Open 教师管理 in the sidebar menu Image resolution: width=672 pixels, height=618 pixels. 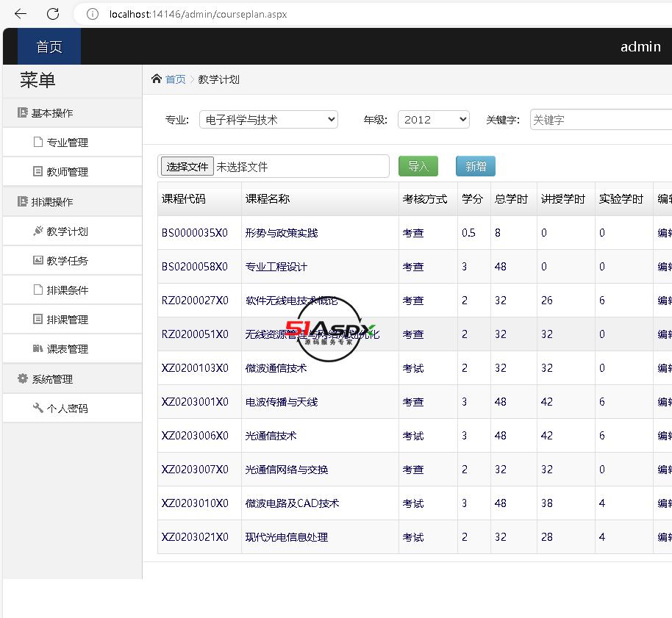coord(67,172)
